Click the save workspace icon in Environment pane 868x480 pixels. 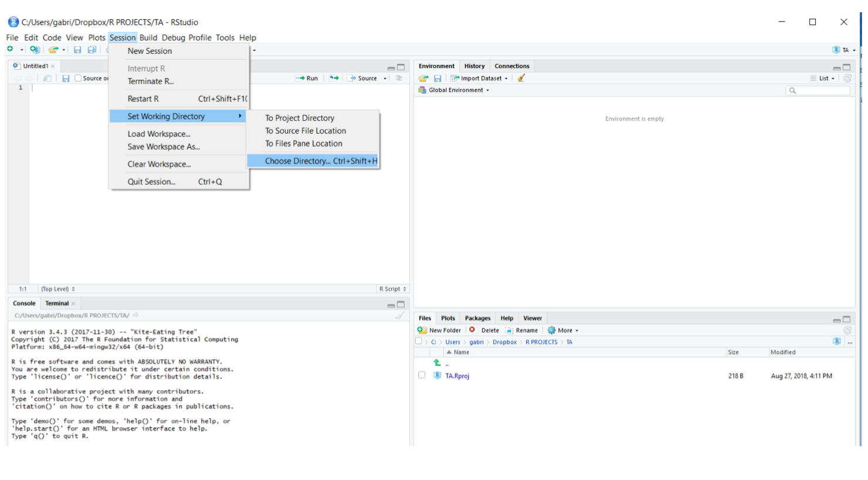[x=438, y=78]
